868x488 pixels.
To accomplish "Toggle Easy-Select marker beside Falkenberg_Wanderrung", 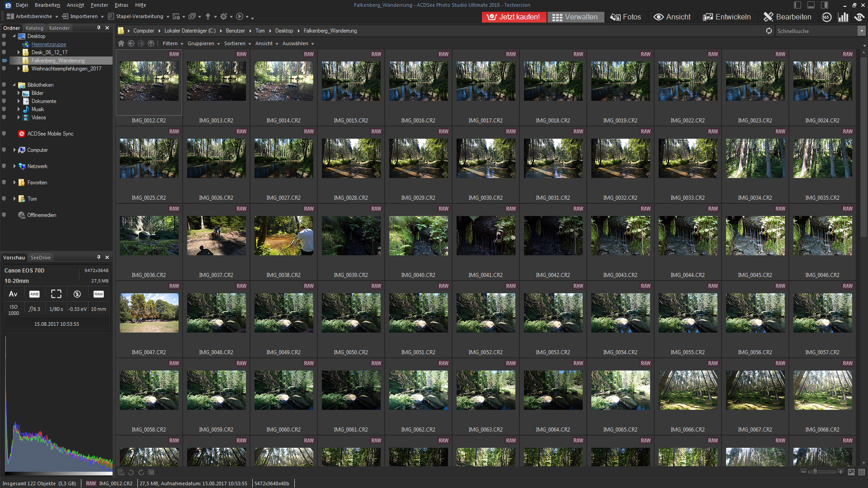I will [x=4, y=61].
